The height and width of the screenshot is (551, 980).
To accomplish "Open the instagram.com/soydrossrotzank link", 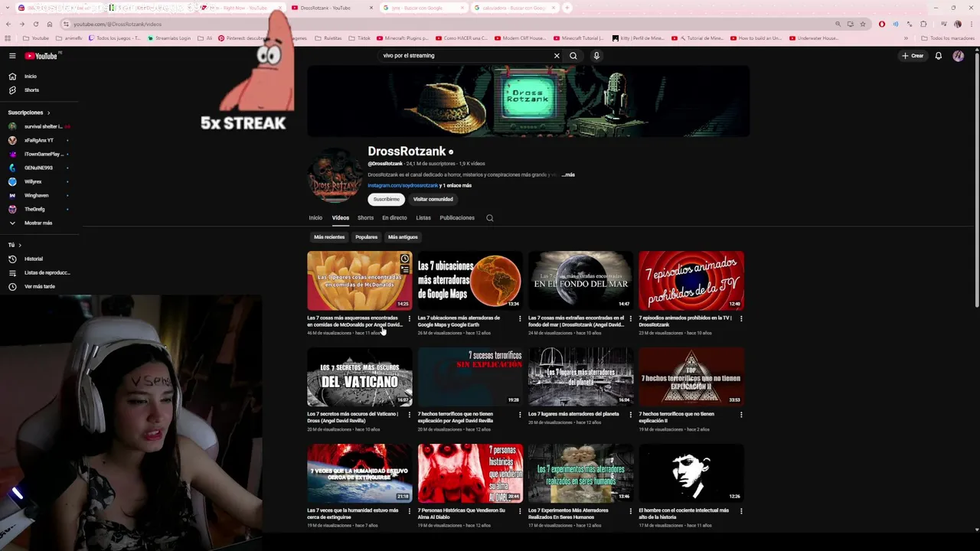I will click(403, 185).
